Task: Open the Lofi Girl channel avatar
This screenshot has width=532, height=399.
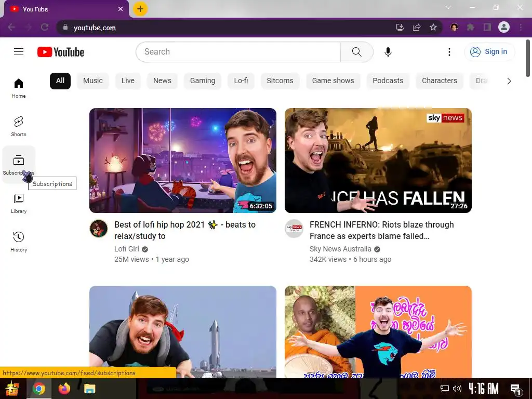Action: click(x=99, y=229)
